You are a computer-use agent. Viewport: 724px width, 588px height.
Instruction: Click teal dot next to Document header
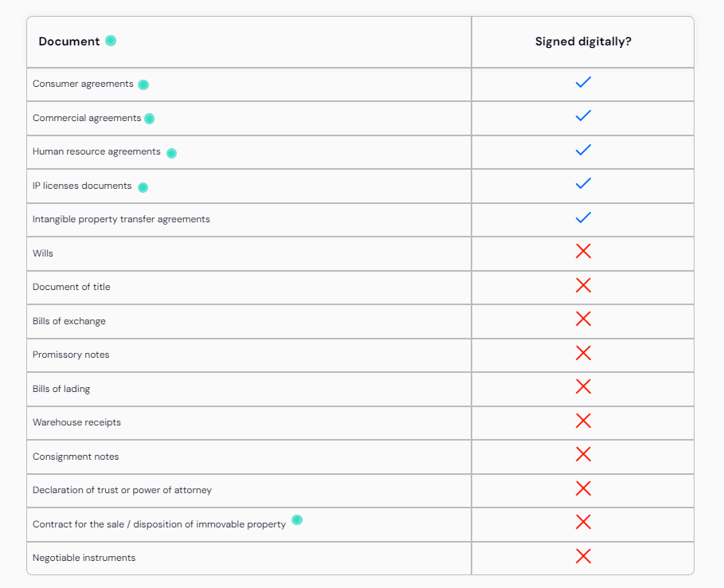[111, 41]
